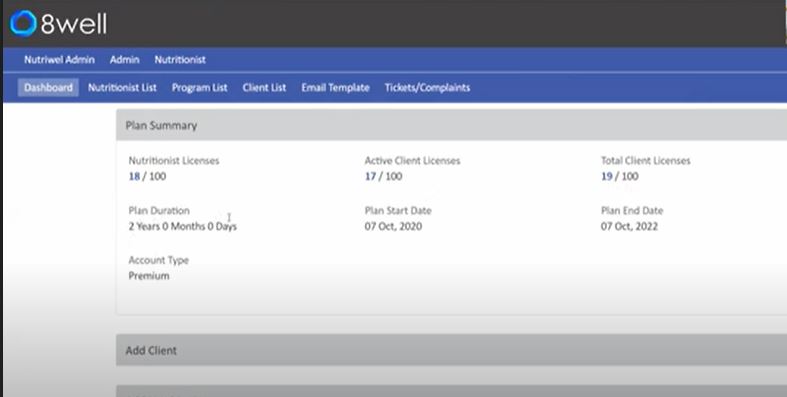This screenshot has width=787, height=397.
Task: View the Tickets/Complaints tab
Action: (428, 87)
